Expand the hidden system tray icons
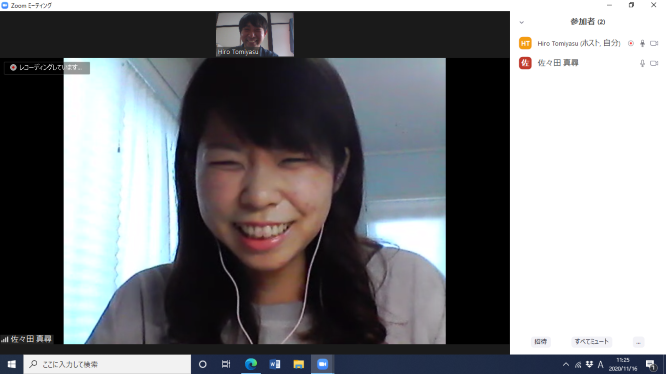 566,364
